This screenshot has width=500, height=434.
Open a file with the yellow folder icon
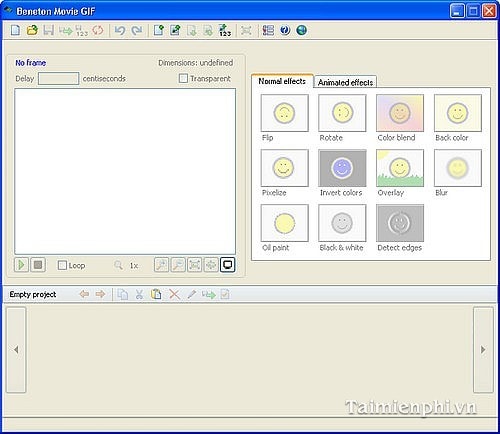(32, 30)
